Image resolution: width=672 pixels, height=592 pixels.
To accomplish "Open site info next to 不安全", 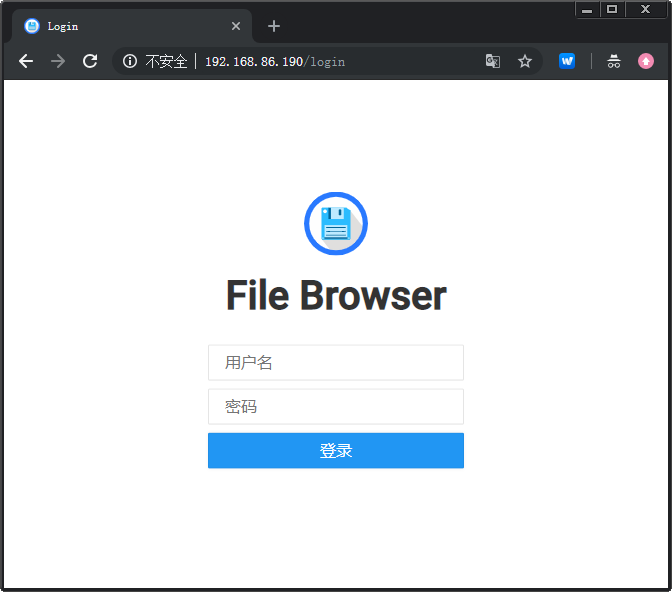I will point(130,61).
